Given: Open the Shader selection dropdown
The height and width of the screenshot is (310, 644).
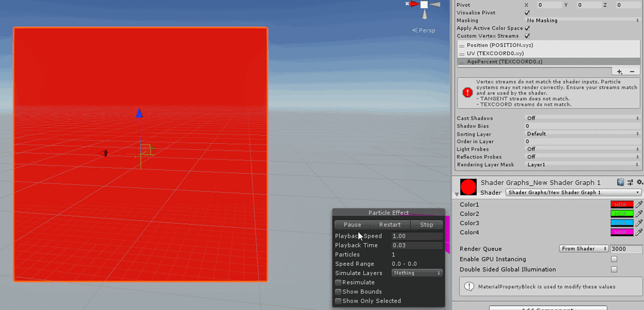Looking at the screenshot, I should tap(573, 192).
